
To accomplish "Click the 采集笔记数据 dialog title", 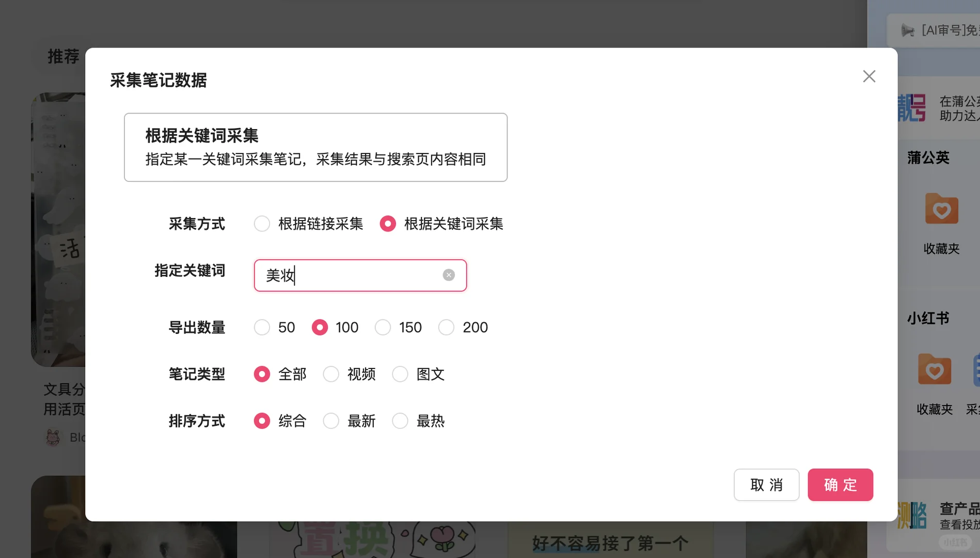I will (x=159, y=80).
